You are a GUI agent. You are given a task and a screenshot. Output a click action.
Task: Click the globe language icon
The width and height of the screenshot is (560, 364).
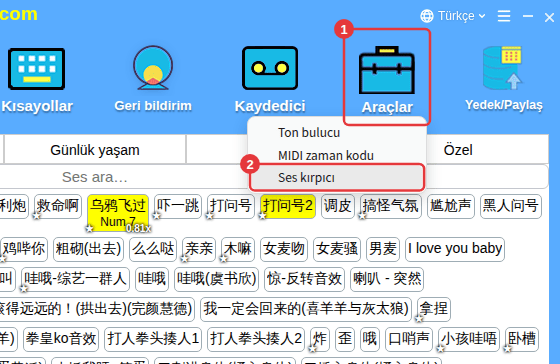pyautogui.click(x=427, y=16)
